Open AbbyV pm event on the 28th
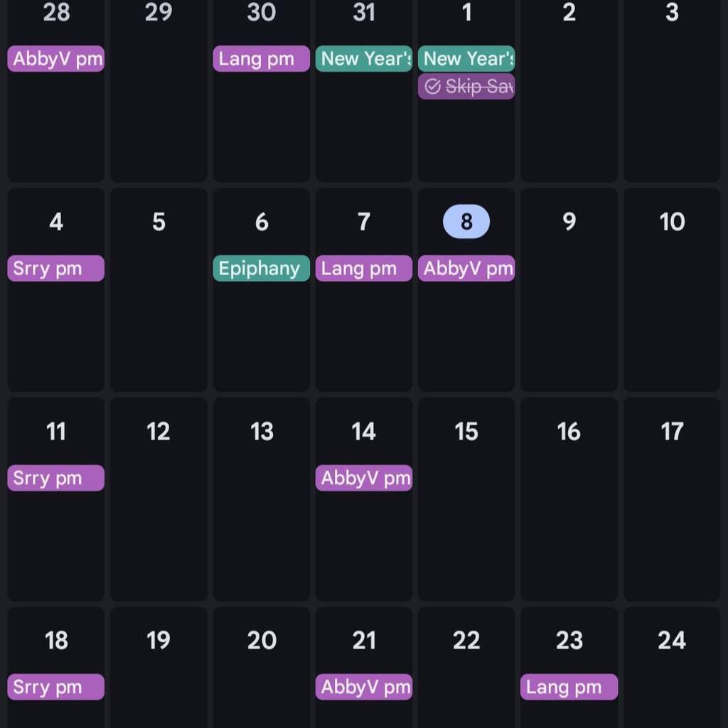 56,59
